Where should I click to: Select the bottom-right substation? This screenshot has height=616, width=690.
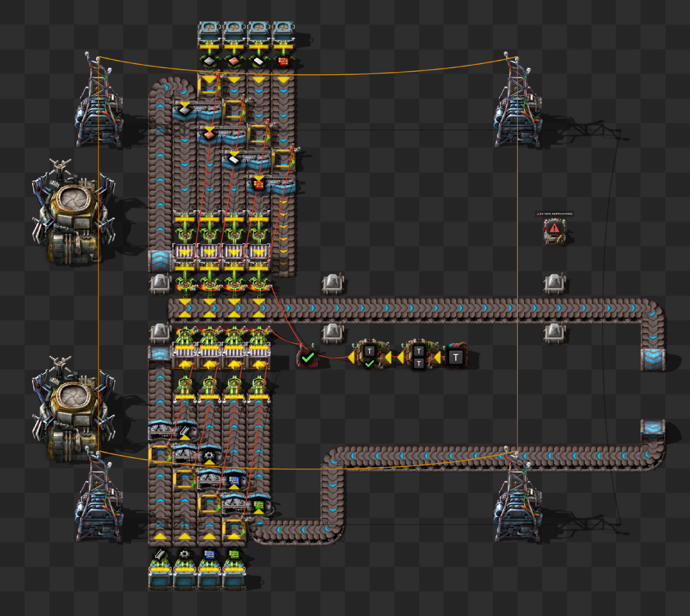pyautogui.click(x=517, y=496)
